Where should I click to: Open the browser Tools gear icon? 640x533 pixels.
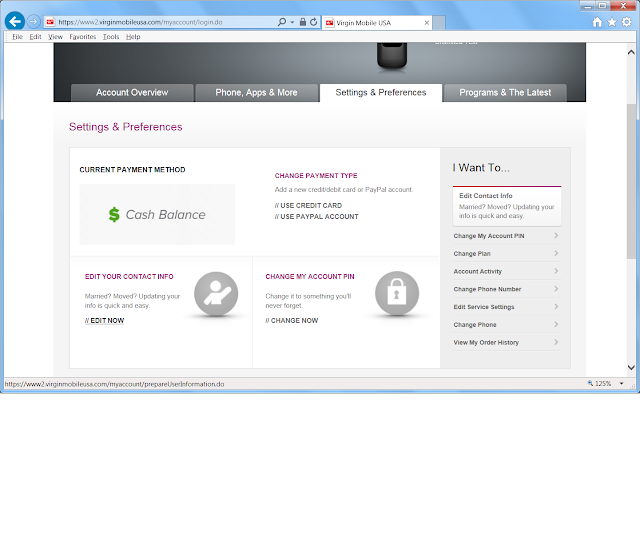tap(627, 22)
